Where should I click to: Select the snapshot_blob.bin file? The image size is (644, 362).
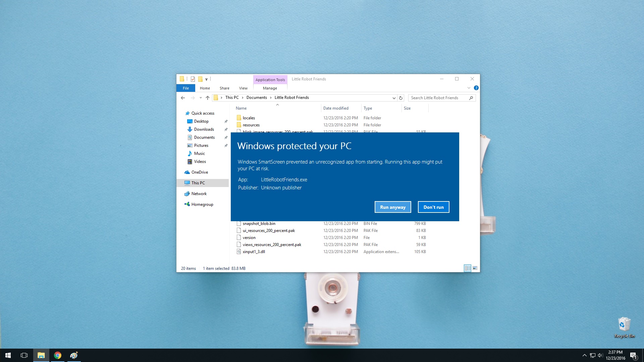pos(259,223)
